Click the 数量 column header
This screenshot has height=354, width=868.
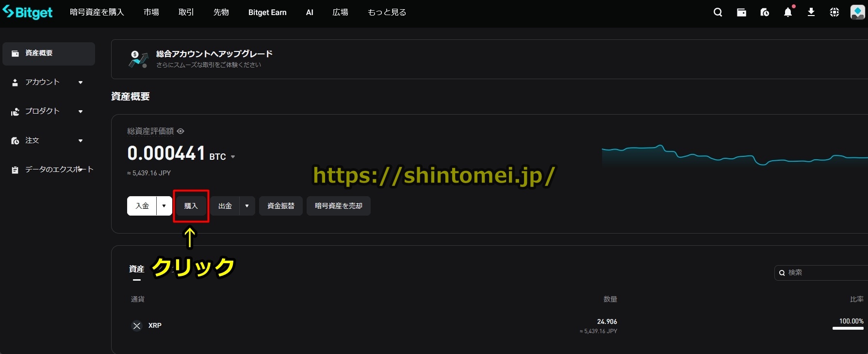click(x=610, y=299)
